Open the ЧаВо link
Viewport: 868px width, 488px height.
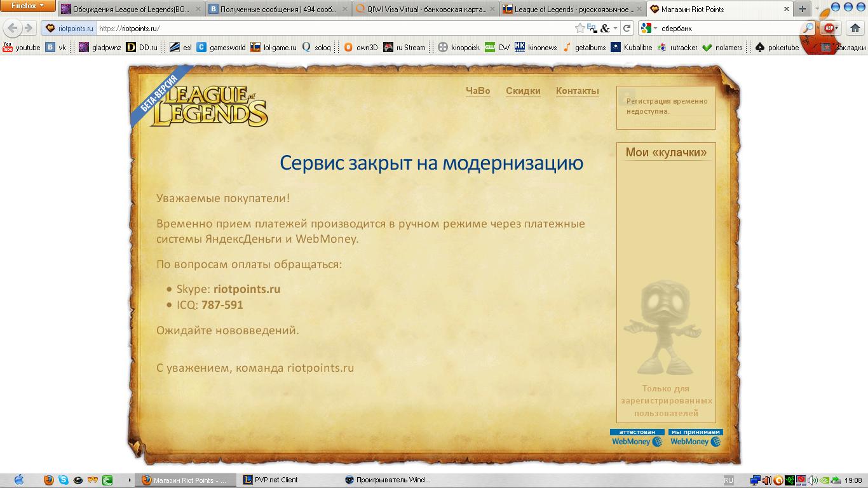click(x=478, y=91)
